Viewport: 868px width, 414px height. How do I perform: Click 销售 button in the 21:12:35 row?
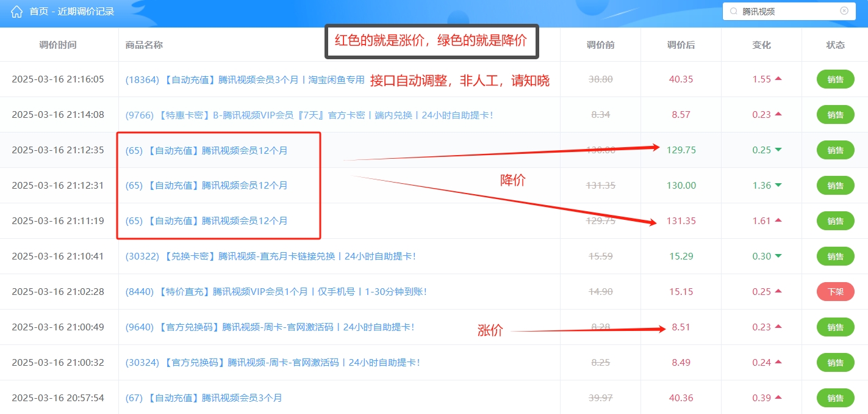[836, 150]
